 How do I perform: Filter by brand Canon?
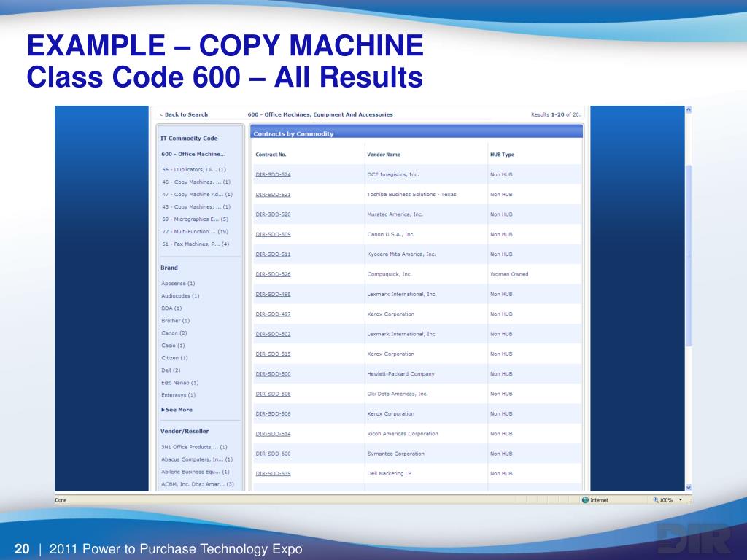174,332
